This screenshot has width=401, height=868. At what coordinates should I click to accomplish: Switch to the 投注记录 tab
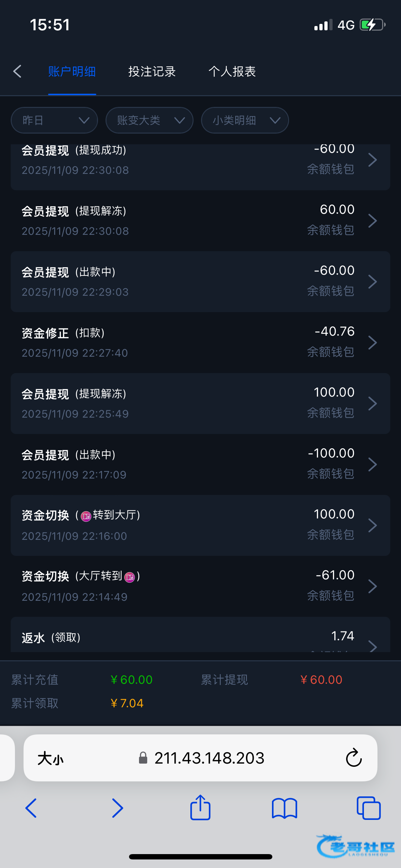(152, 72)
